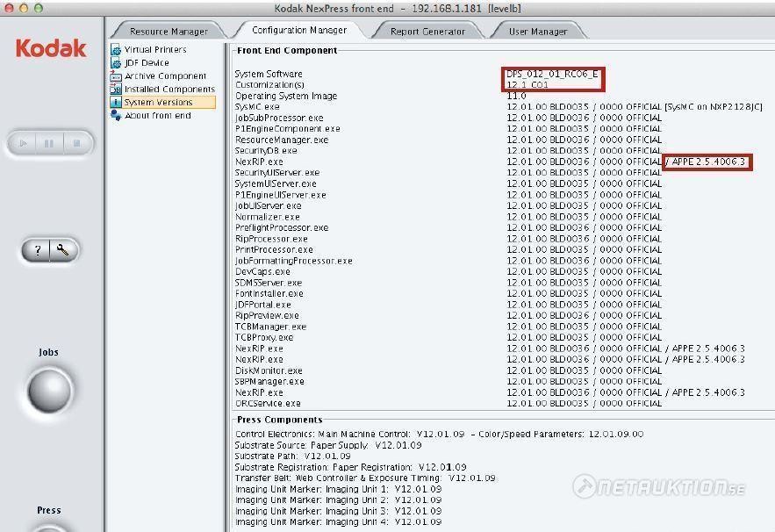Viewport: 775px width, 532px height.
Task: Click the Operating System Image label
Action: [286, 96]
